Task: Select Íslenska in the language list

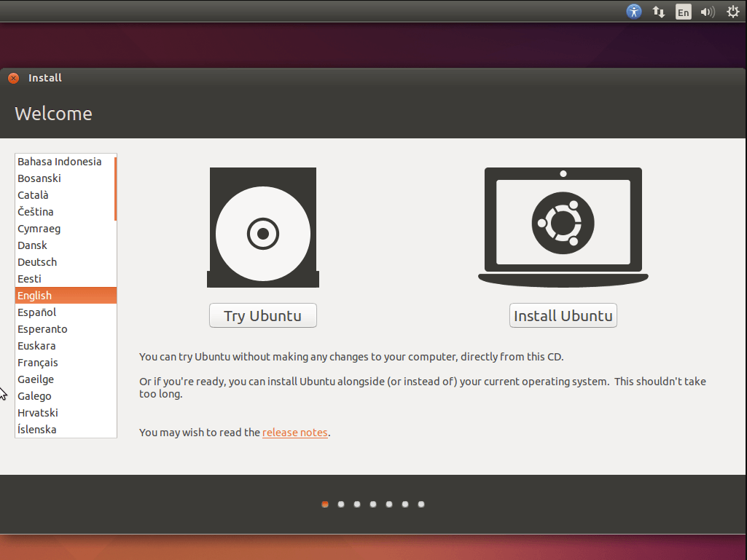Action: (x=64, y=429)
